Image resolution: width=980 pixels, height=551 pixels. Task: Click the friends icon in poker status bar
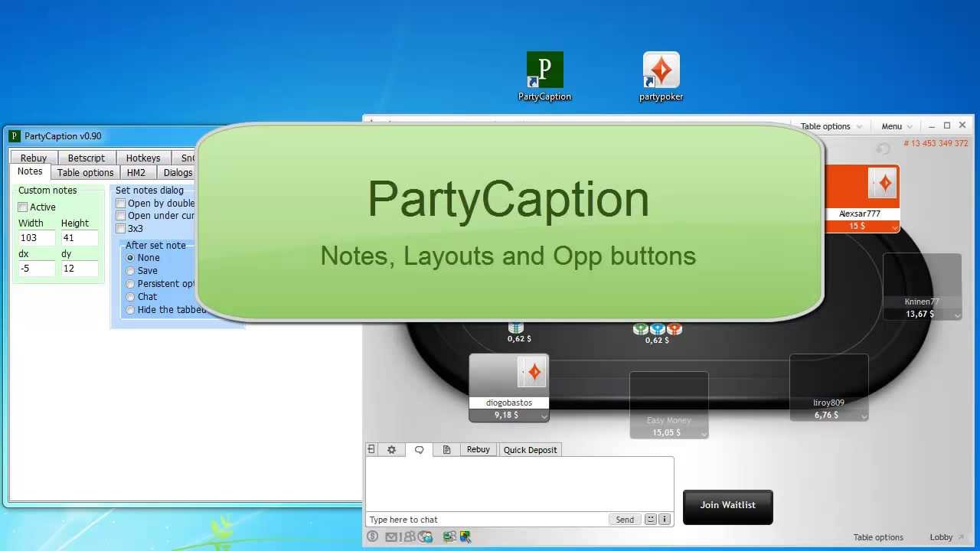(x=408, y=537)
